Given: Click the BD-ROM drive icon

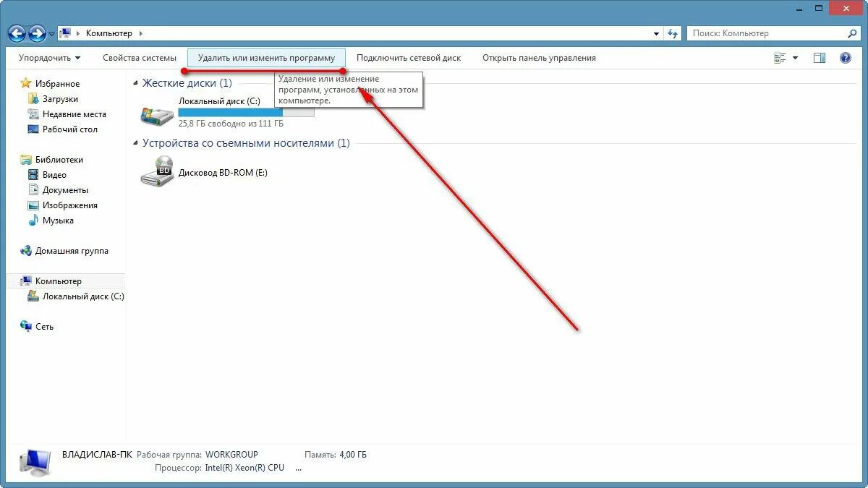Looking at the screenshot, I should pyautogui.click(x=157, y=172).
